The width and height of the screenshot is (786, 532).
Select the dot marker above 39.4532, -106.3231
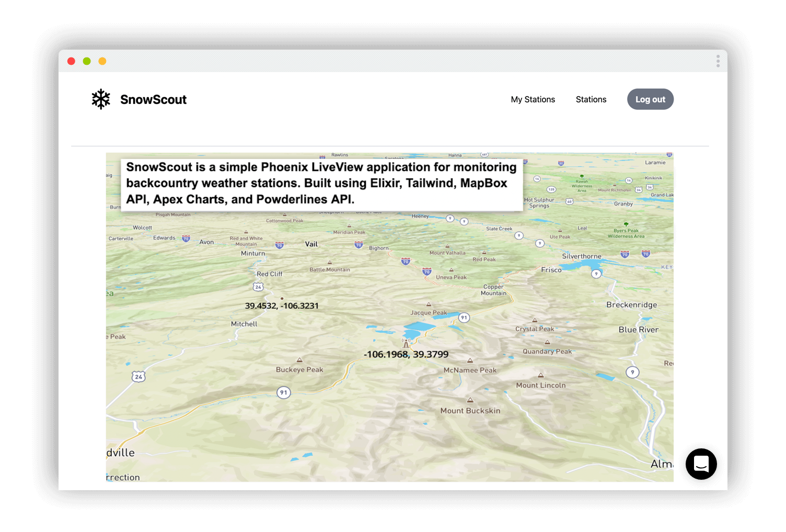(x=282, y=298)
